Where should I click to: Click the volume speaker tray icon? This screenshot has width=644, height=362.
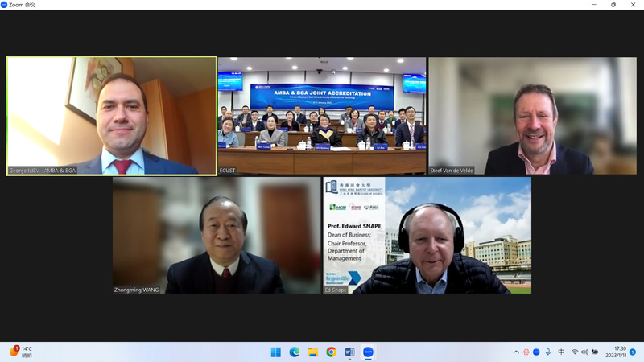[584, 352]
